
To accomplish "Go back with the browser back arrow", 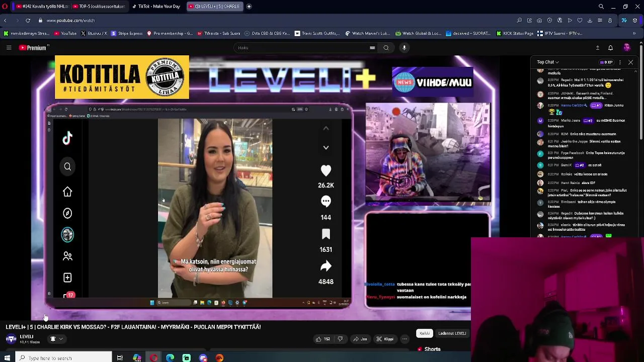I will point(5,21).
